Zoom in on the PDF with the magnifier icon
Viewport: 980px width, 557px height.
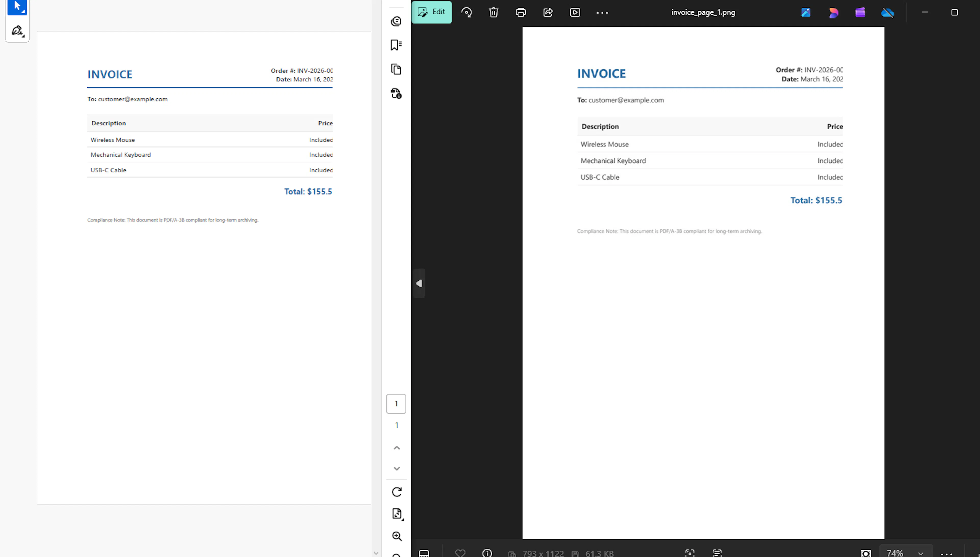pyautogui.click(x=397, y=536)
